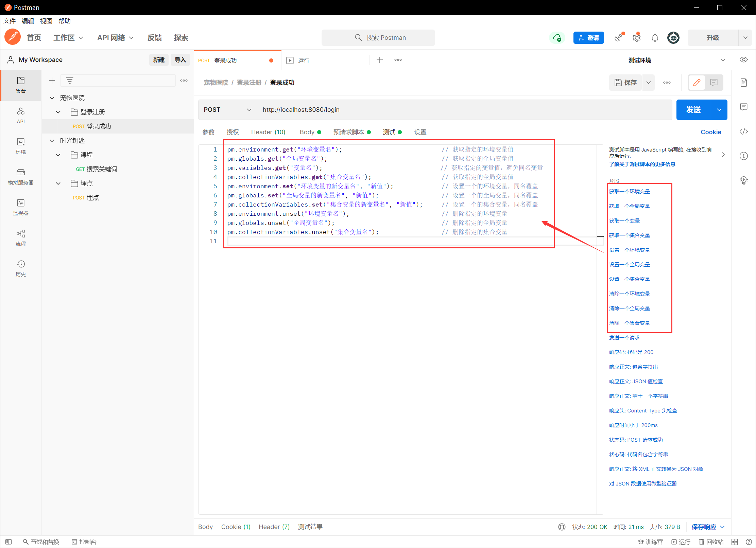
Task: Open the code snippet icon in right sidebar
Action: click(743, 131)
